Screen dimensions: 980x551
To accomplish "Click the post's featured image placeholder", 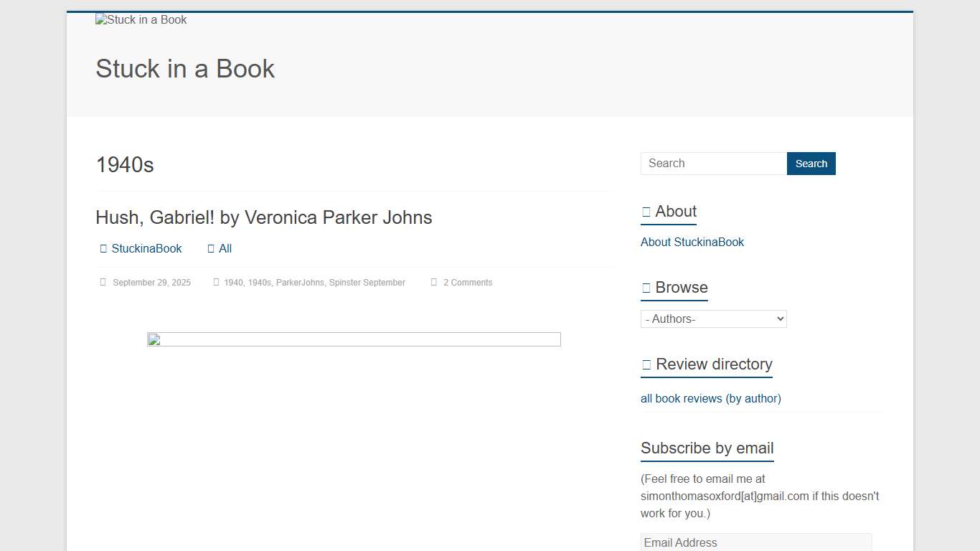I will 354,339.
